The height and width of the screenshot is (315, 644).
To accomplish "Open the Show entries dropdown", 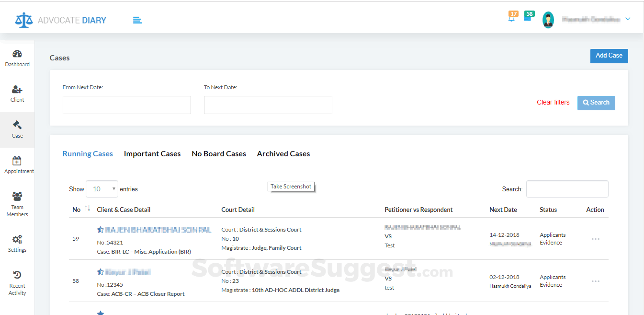I will tap(102, 189).
